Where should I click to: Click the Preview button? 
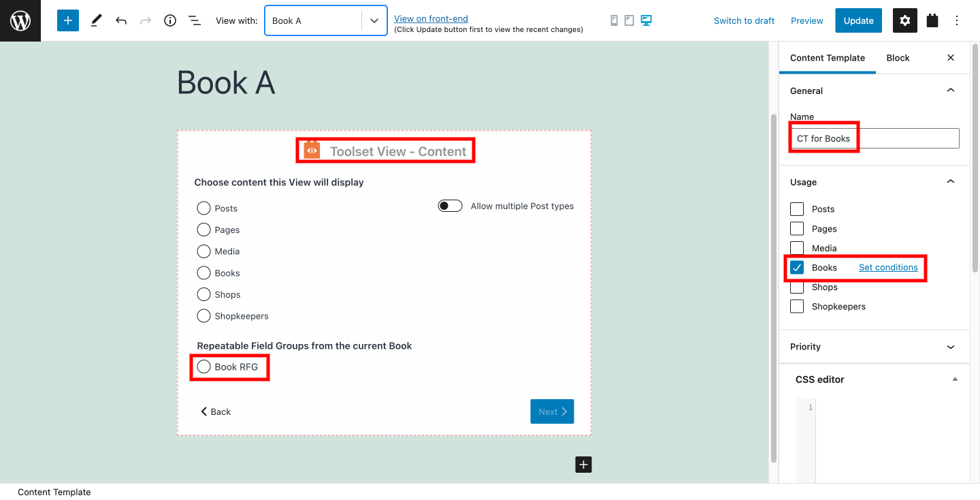(807, 20)
